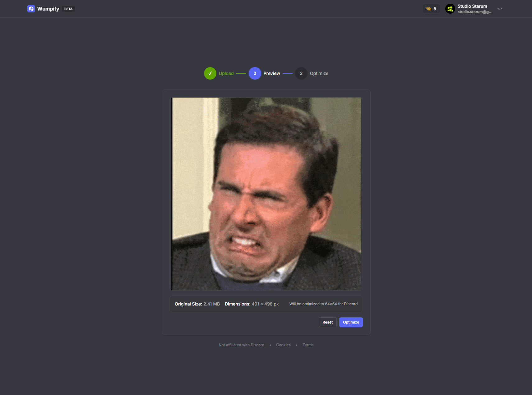Select the Preview step circle
The image size is (532, 395).
click(x=255, y=73)
